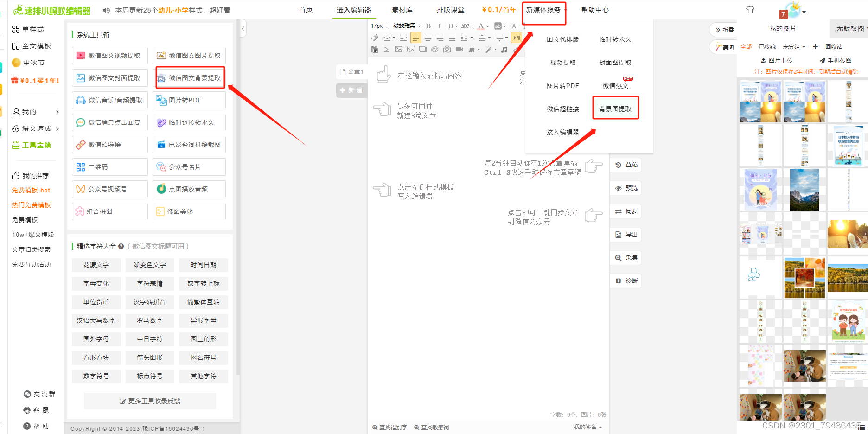
Task: Click the insert multiple images icon
Action: [411, 49]
